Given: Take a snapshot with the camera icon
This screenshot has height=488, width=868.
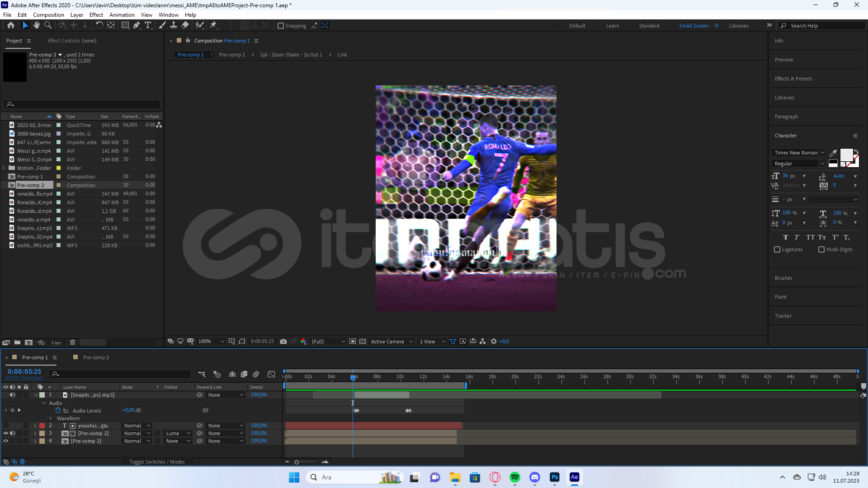Looking at the screenshot, I should 283,342.
